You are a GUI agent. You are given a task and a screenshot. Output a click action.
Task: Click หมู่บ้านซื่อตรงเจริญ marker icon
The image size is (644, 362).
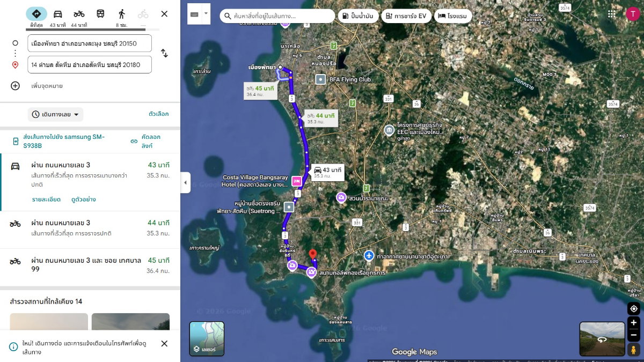pos(289,206)
